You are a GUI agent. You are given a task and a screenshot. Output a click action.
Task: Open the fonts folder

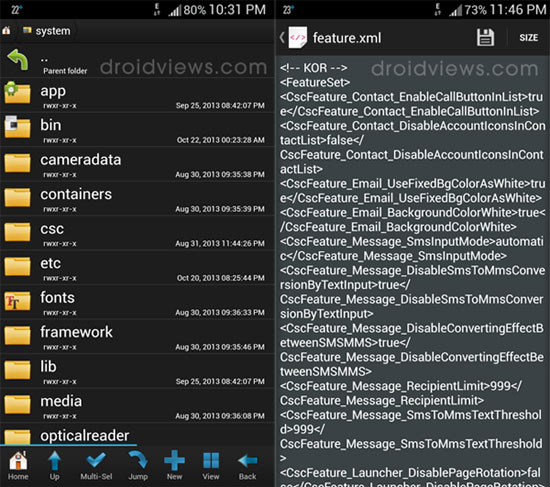click(137, 302)
